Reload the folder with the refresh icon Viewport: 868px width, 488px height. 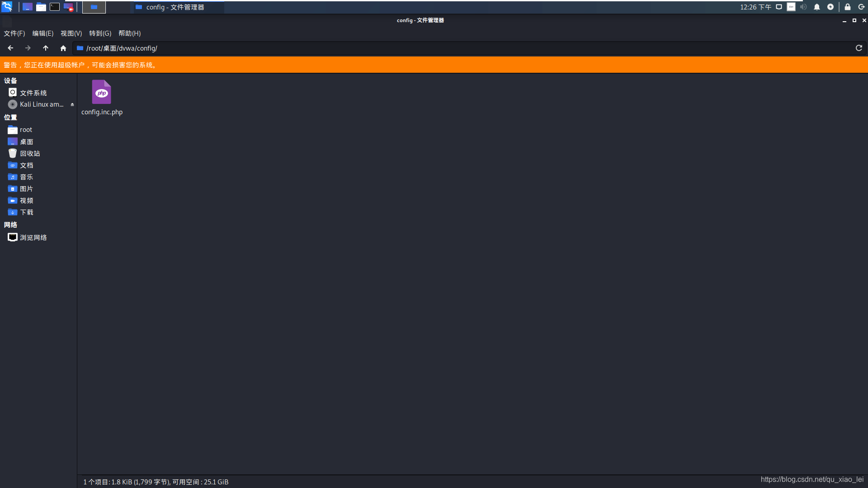[x=859, y=48]
